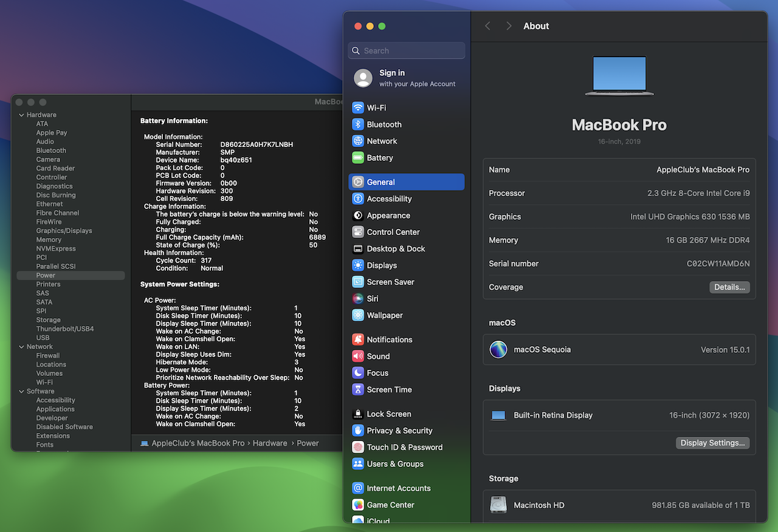778x532 pixels.
Task: Collapse the Hardware tree in System Information
Action: [21, 115]
